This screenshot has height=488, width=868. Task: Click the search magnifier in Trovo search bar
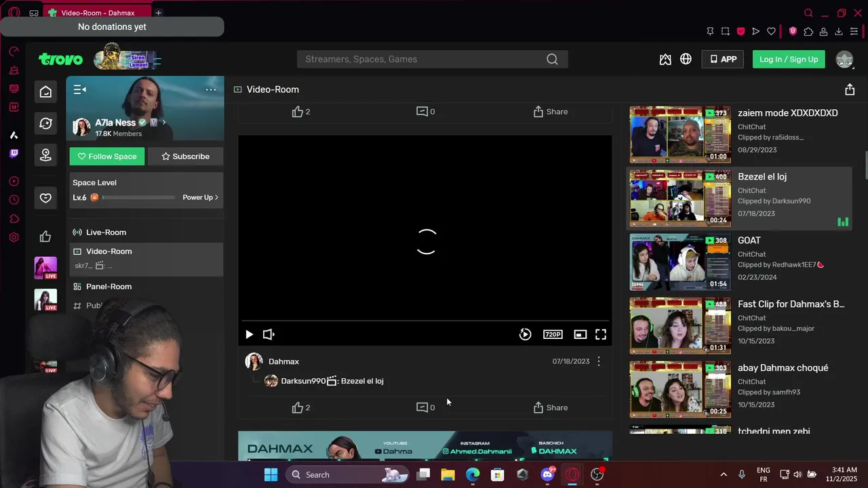(552, 60)
